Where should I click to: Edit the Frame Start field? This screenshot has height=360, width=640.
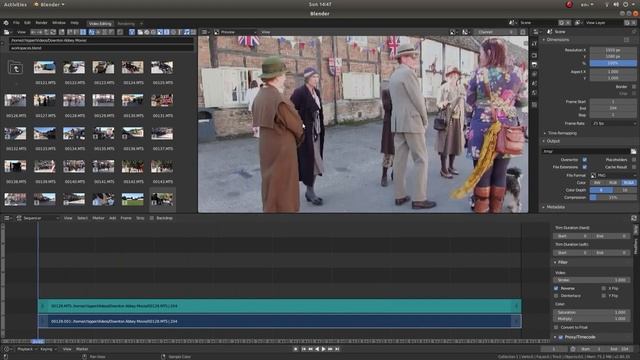point(613,102)
